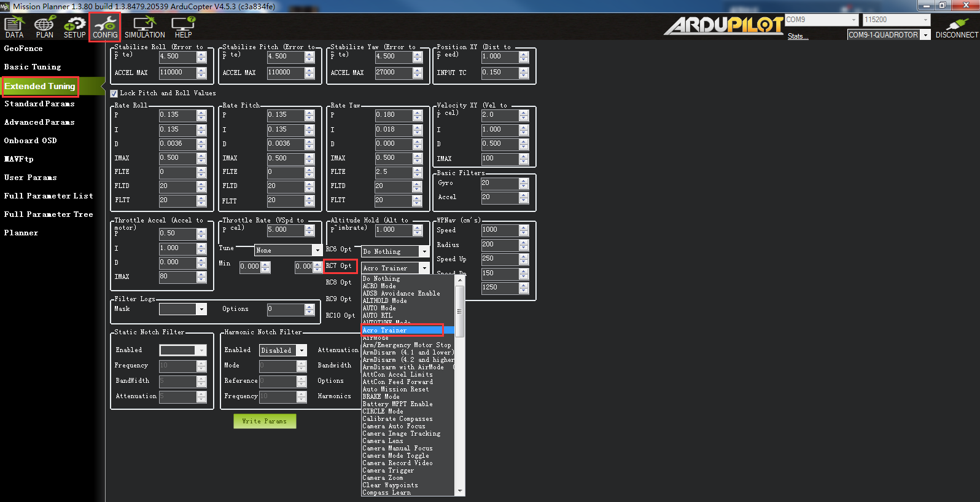The image size is (980, 502).
Task: Open the Tune dropdown set to None
Action: point(317,250)
